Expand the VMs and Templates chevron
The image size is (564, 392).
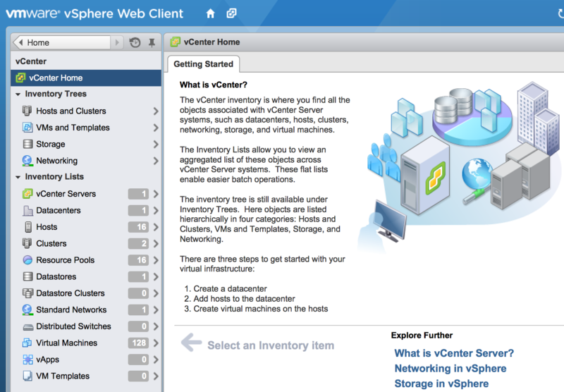point(156,128)
